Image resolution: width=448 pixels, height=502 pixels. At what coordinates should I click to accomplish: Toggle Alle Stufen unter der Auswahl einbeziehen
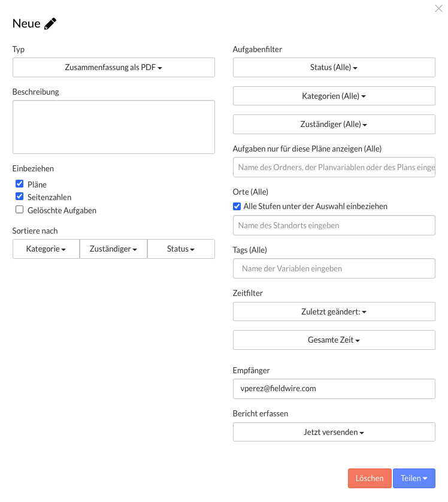pyautogui.click(x=237, y=206)
